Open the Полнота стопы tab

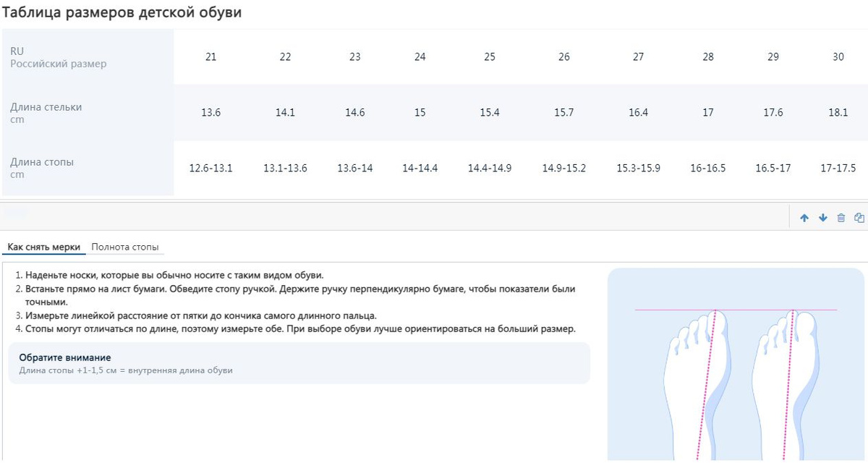(125, 247)
